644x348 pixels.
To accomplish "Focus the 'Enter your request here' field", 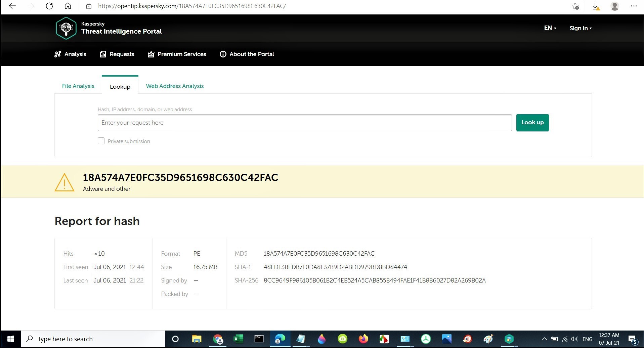I will (305, 123).
